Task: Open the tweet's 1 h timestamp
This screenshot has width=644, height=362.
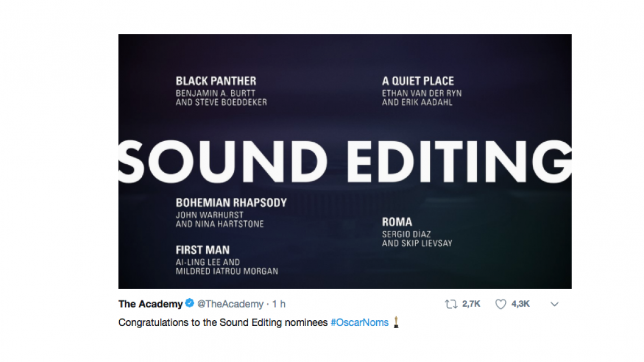Action: pyautogui.click(x=279, y=304)
